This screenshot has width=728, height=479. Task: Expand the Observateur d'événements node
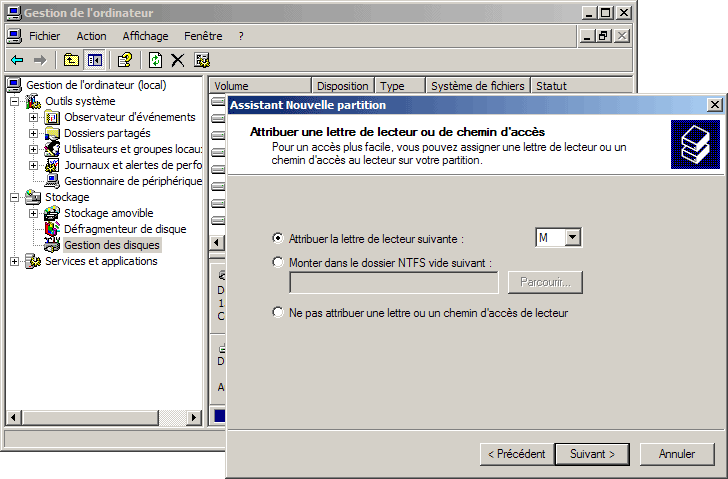coord(33,118)
